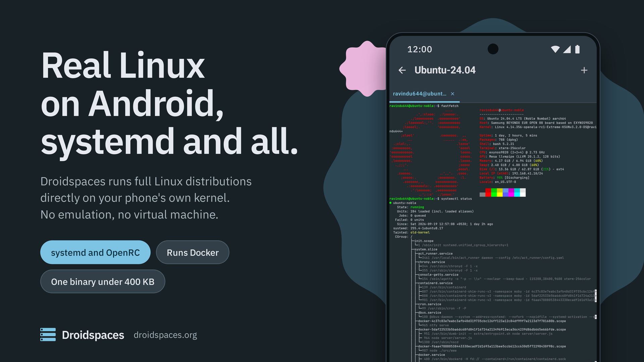Click the 'Tainted: old-kernel' line

tap(411, 233)
